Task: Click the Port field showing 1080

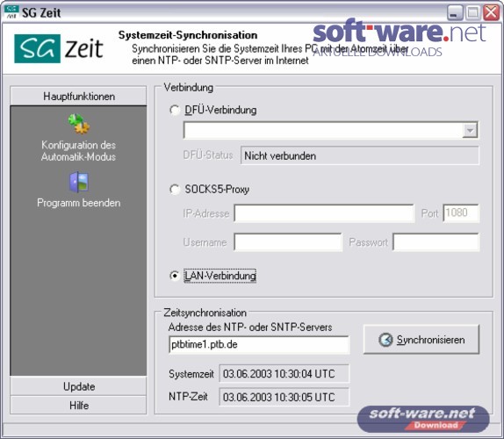Action: coord(461,212)
